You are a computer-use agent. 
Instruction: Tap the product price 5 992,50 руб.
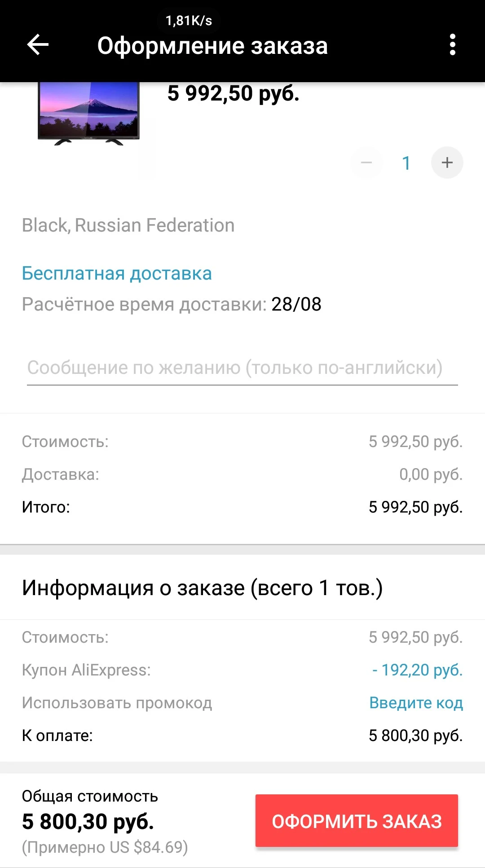pos(234,93)
